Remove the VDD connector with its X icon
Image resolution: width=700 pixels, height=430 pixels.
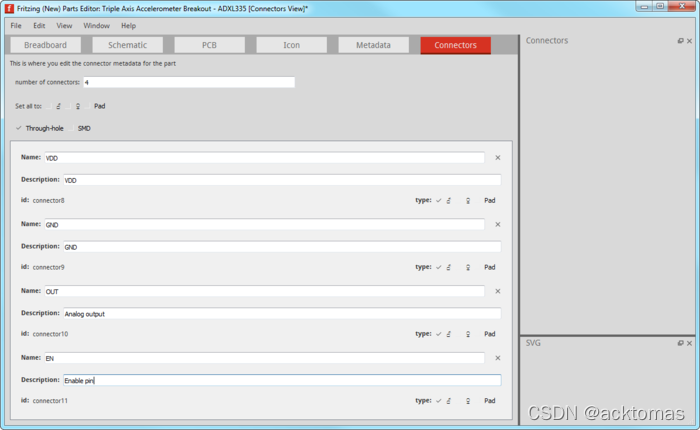click(x=497, y=158)
